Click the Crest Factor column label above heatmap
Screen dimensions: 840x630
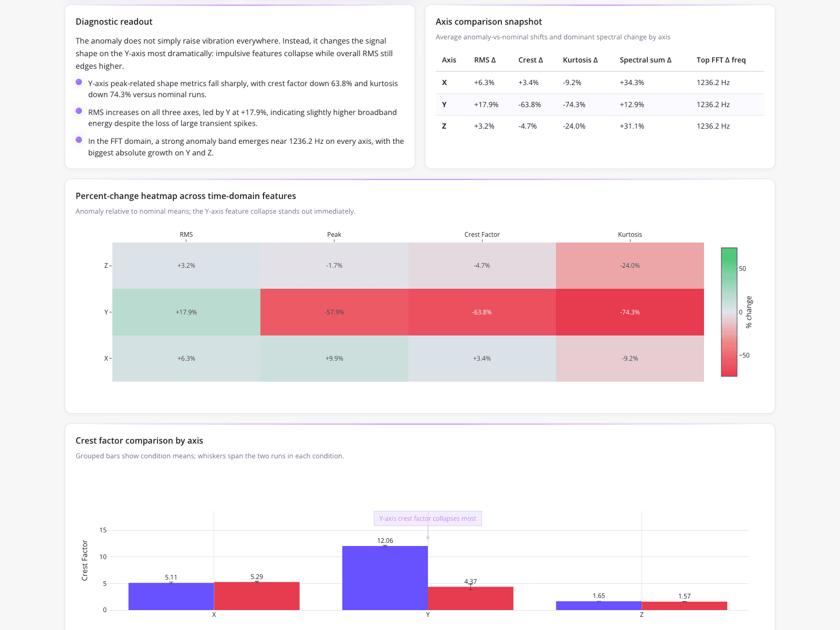coord(482,235)
